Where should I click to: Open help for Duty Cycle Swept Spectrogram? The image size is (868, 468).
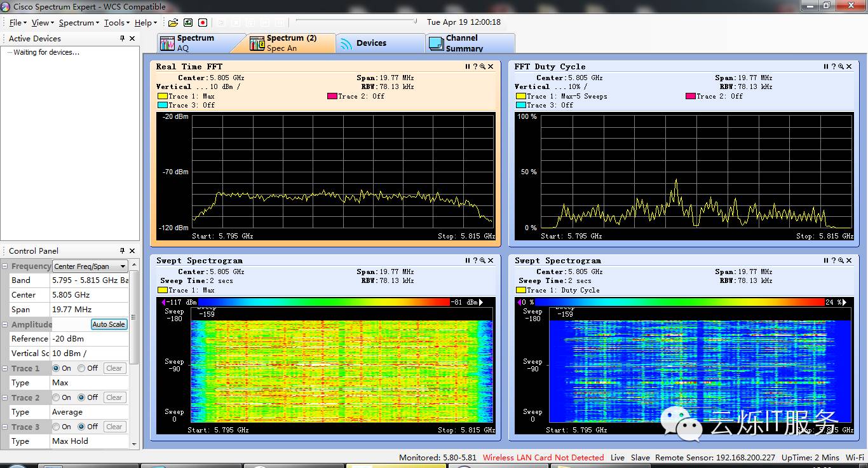pyautogui.click(x=834, y=261)
